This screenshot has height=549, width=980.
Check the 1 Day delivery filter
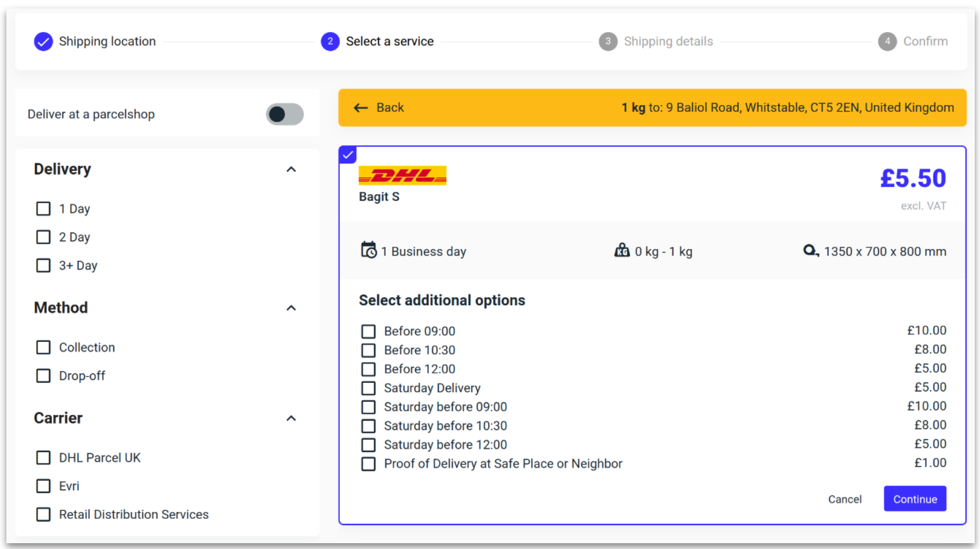point(43,209)
